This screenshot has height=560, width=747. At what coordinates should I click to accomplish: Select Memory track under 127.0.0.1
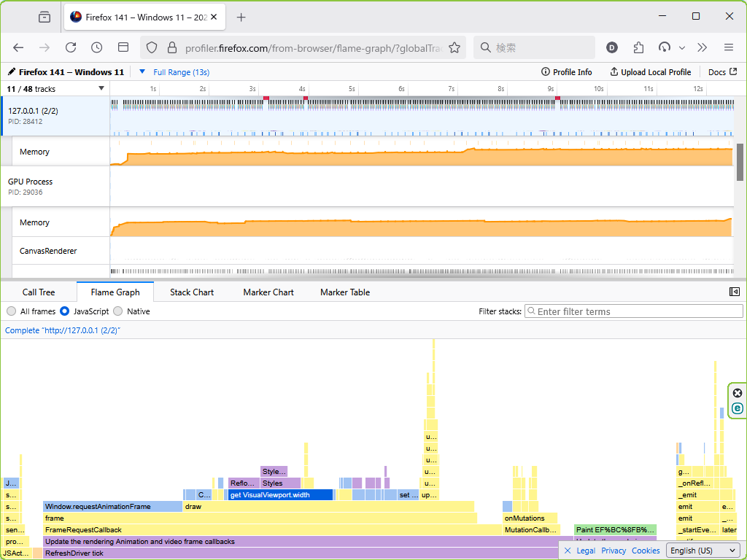tap(61, 152)
